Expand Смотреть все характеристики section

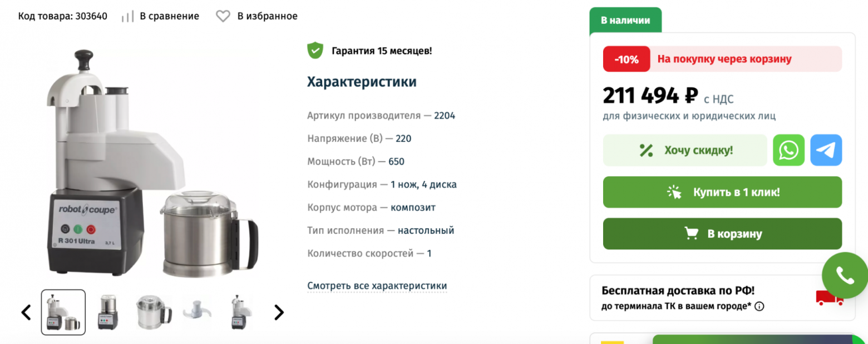[377, 285]
